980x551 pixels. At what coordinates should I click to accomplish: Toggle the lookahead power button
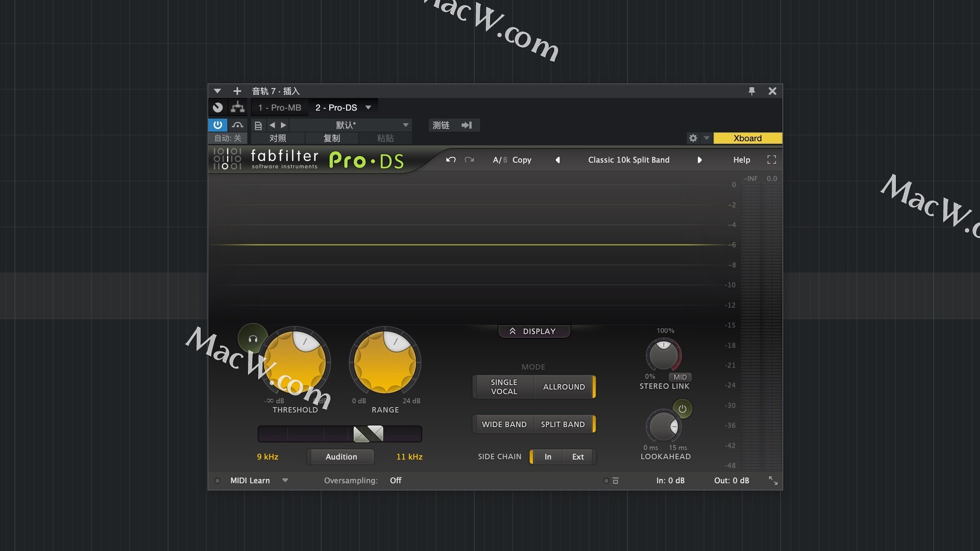[682, 409]
